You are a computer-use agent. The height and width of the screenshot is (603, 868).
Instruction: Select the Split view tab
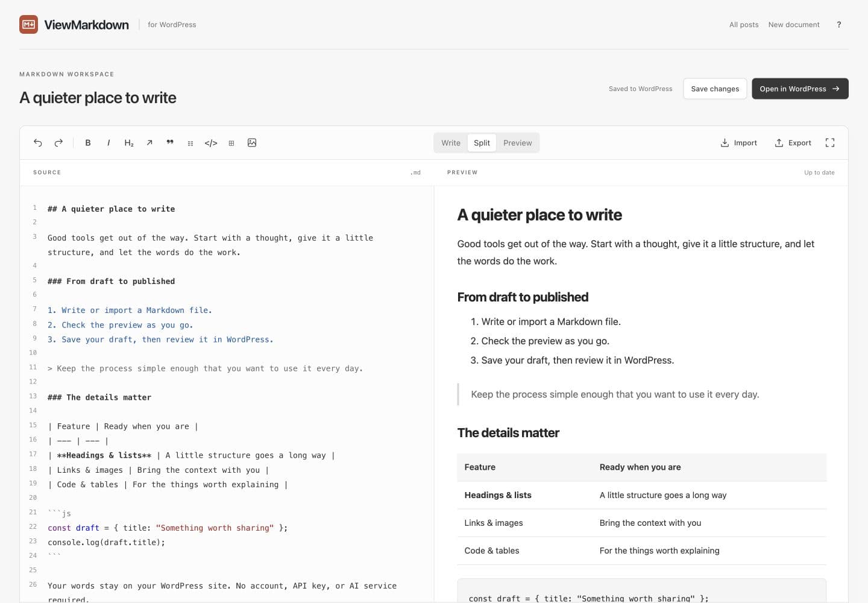tap(482, 143)
